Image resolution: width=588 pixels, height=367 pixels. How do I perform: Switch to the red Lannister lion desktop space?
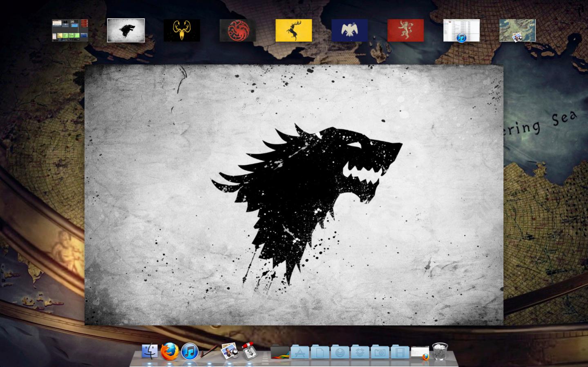click(x=405, y=30)
